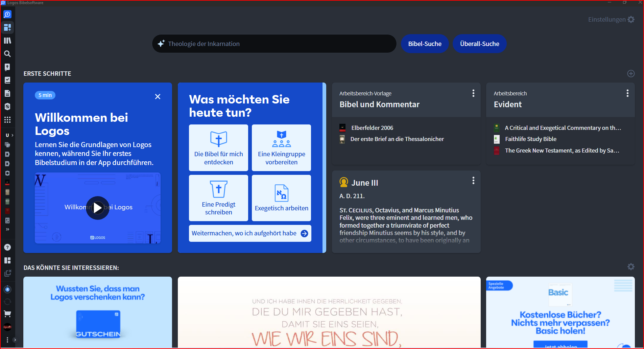The width and height of the screenshot is (644, 349).
Task: Select Eine Kleingruppe vorbereiten tile
Action: pyautogui.click(x=281, y=148)
